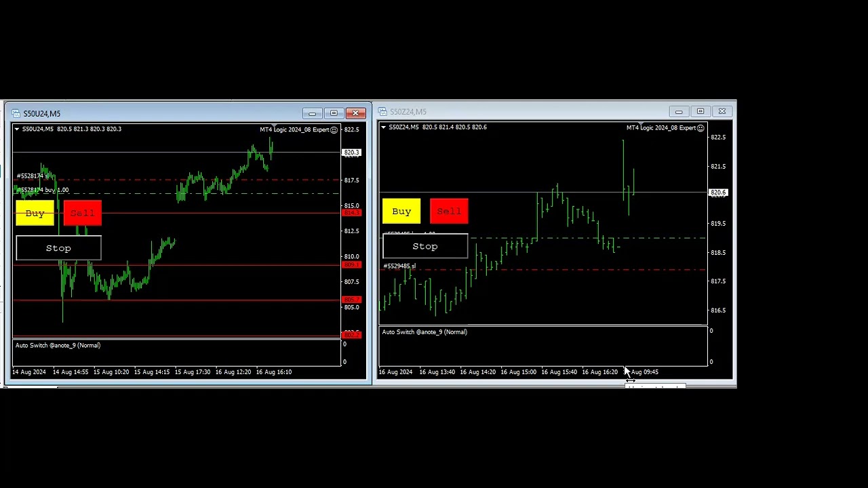Click the 818.5 price scale value in S50Z24

tap(717, 253)
